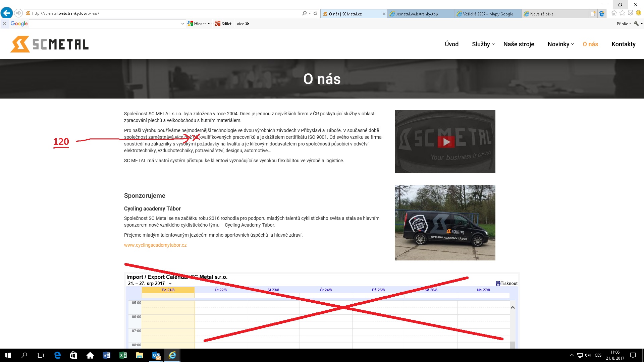
Task: Open calendar date range dropdown
Action: [170, 284]
